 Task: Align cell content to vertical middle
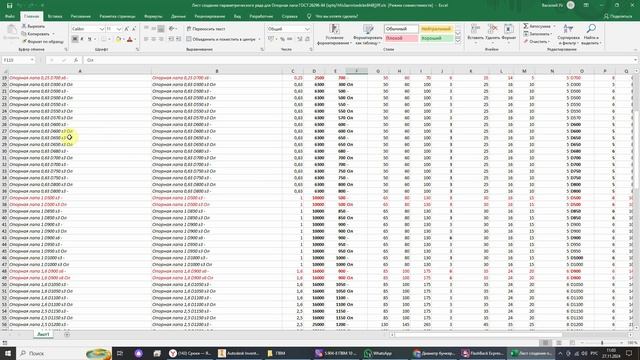[153, 29]
